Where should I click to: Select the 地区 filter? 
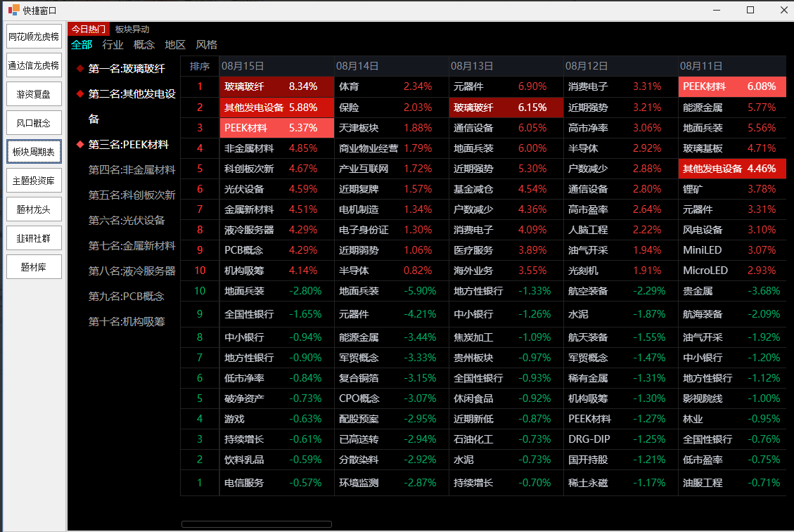click(x=174, y=44)
